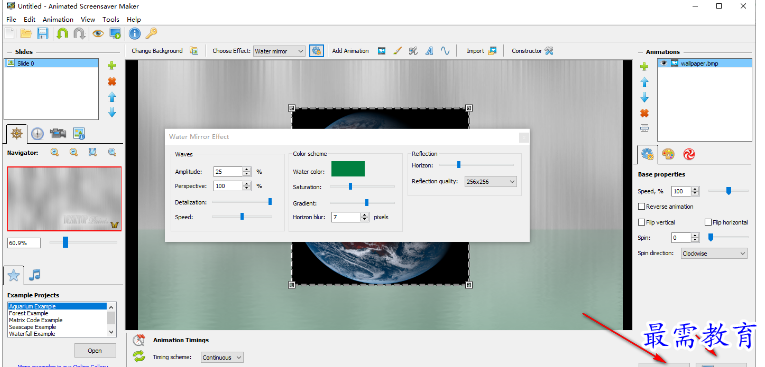Add text animation icon
765x367 pixels.
(429, 51)
